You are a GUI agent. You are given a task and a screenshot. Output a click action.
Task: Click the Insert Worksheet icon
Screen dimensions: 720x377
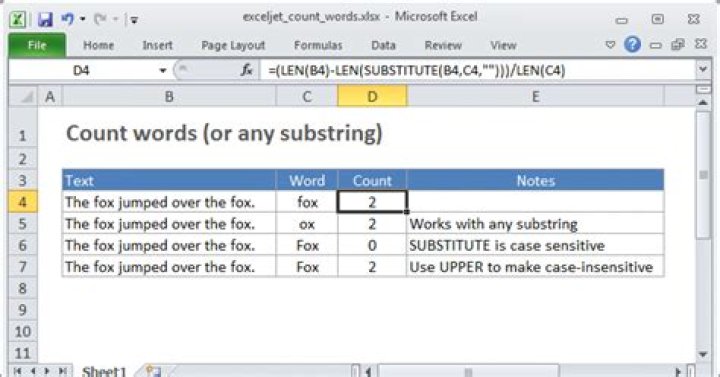(x=153, y=371)
